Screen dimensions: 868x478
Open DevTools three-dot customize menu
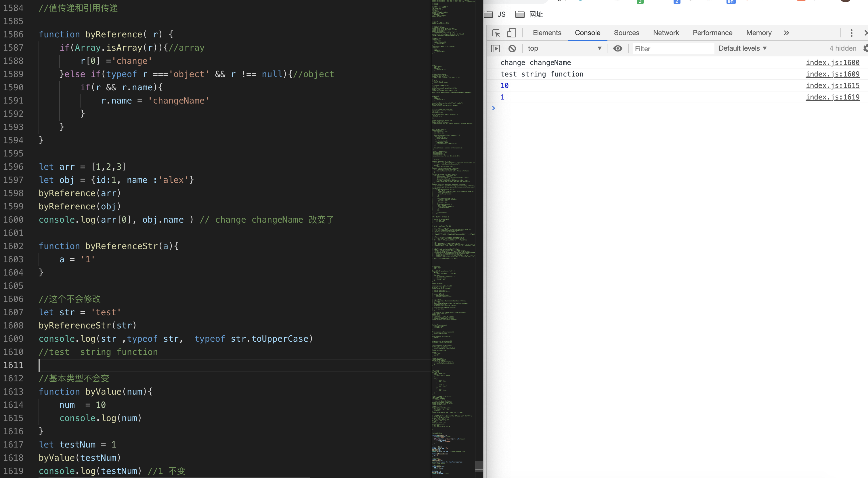pos(851,33)
